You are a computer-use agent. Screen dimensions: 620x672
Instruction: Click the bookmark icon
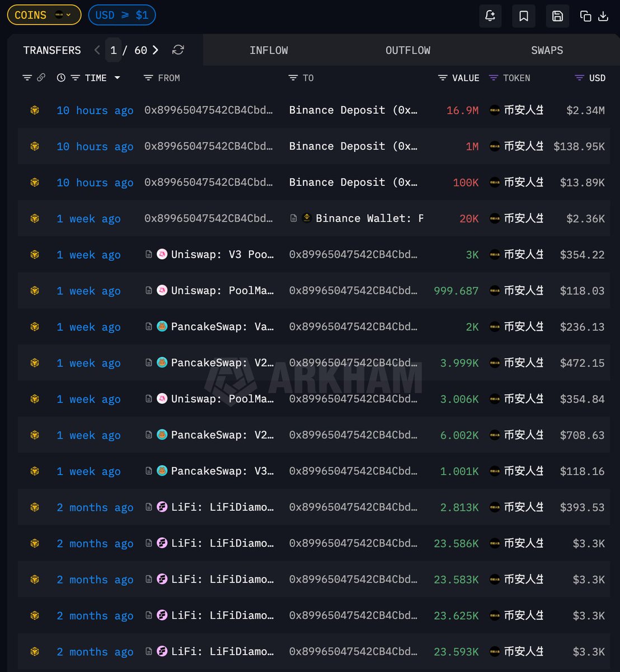coord(524,16)
